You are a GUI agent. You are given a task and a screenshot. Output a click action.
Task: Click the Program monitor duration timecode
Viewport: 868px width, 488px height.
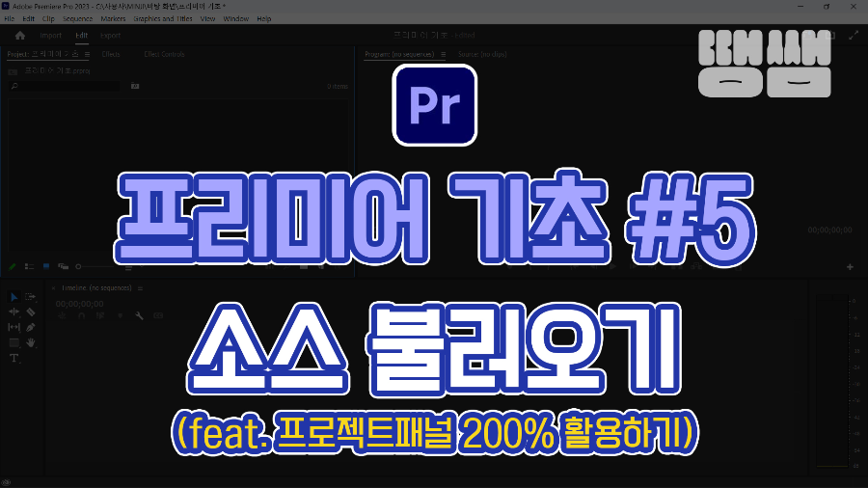click(829, 230)
